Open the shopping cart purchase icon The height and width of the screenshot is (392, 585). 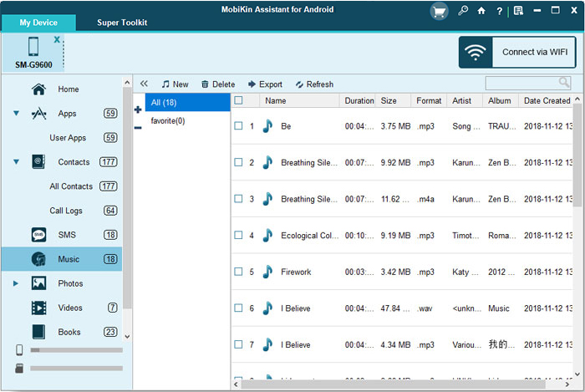439,12
